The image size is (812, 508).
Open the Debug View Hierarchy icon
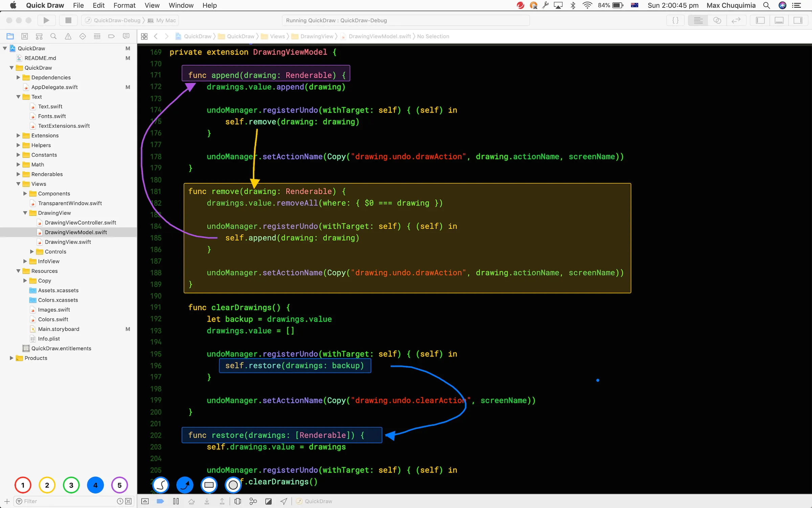[x=238, y=501]
